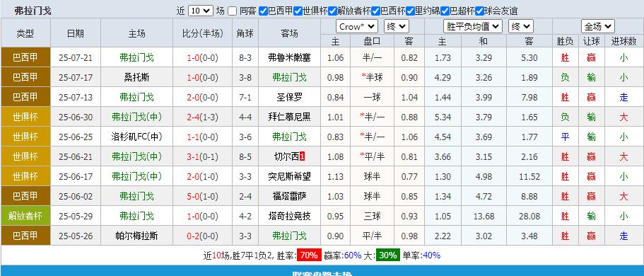This screenshot has height=276, width=644.
Task: Uncheck the 巴西杯 filter checkbox
Action: (375, 11)
